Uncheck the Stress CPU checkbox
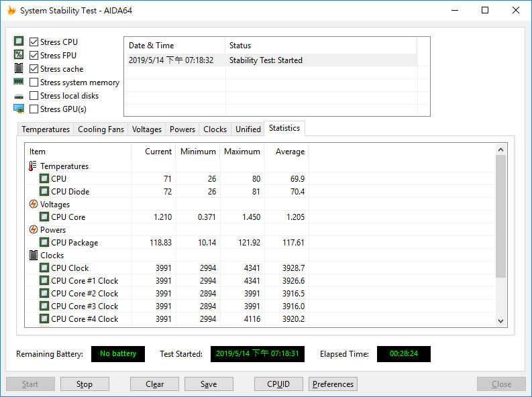Image resolution: width=532 pixels, height=397 pixels. pyautogui.click(x=34, y=42)
